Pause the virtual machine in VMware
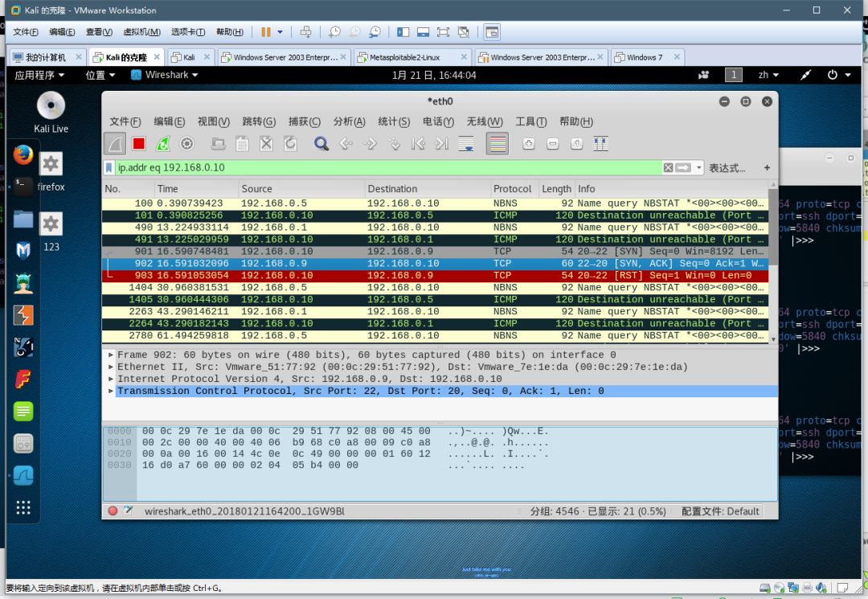868x599 pixels. pos(266,32)
